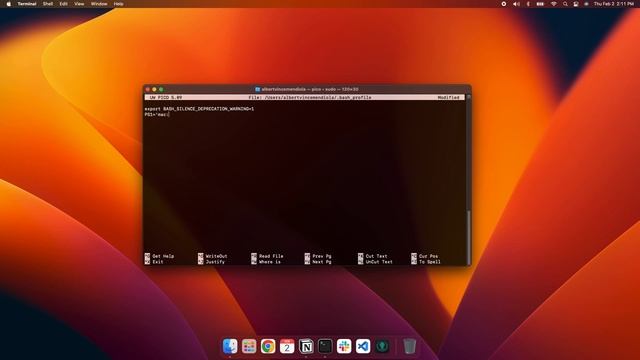Click the Where is shortcut label
The height and width of the screenshot is (360, 640).
[270, 262]
